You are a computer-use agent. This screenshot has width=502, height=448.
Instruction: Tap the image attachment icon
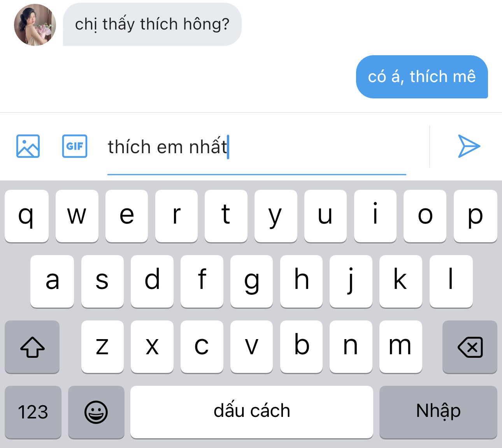click(28, 146)
